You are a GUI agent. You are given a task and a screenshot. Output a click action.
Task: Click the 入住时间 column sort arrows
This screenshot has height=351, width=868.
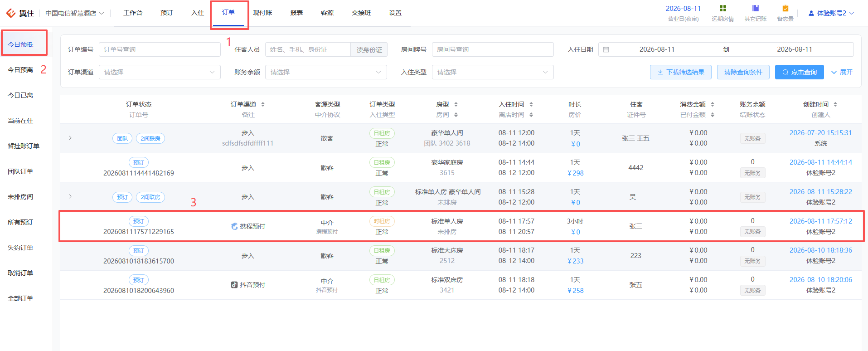(x=531, y=104)
